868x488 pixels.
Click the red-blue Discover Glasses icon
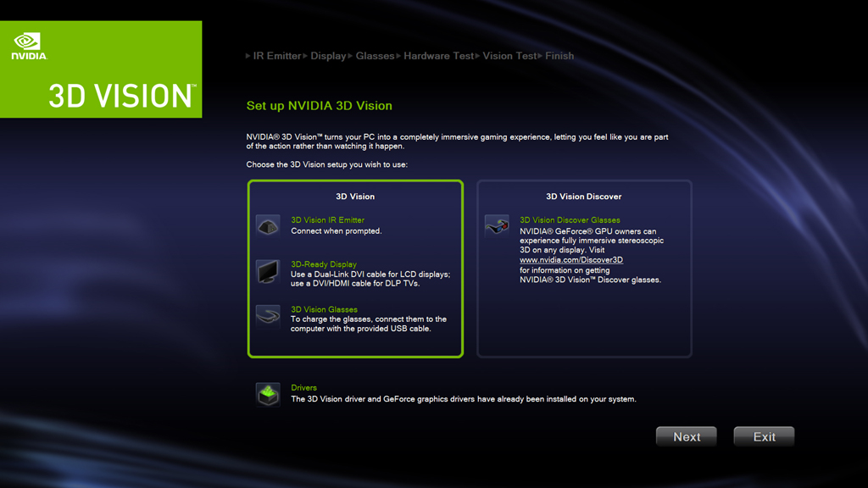coord(497,226)
